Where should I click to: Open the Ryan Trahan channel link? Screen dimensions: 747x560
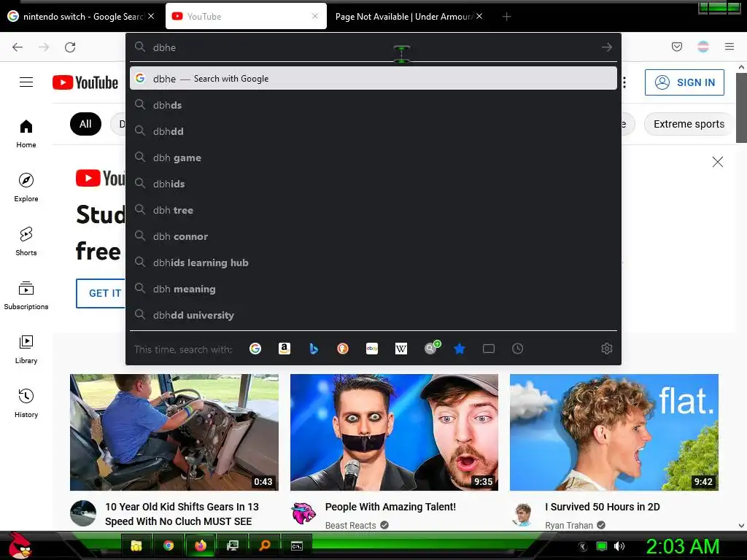[x=569, y=525]
